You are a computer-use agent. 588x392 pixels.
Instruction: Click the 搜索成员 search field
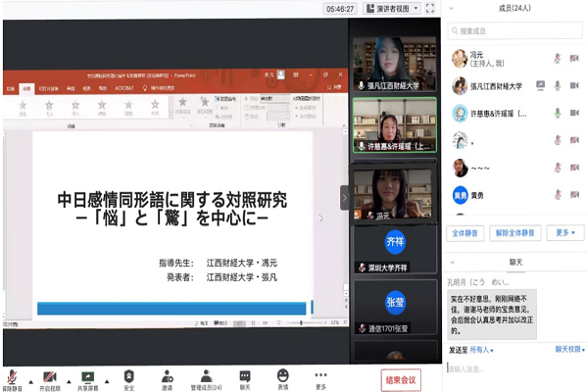[514, 31]
